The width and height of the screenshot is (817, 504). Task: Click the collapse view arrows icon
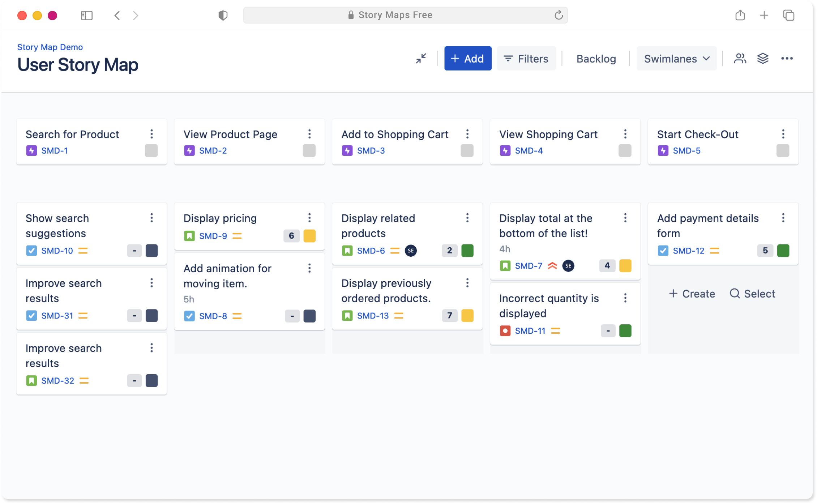pyautogui.click(x=421, y=59)
